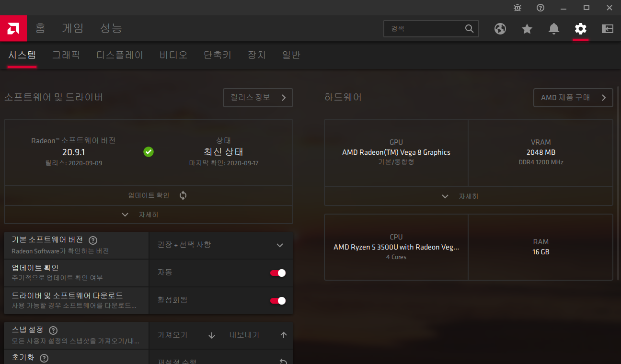Open the favorites star icon
621x364 pixels.
(x=527, y=29)
